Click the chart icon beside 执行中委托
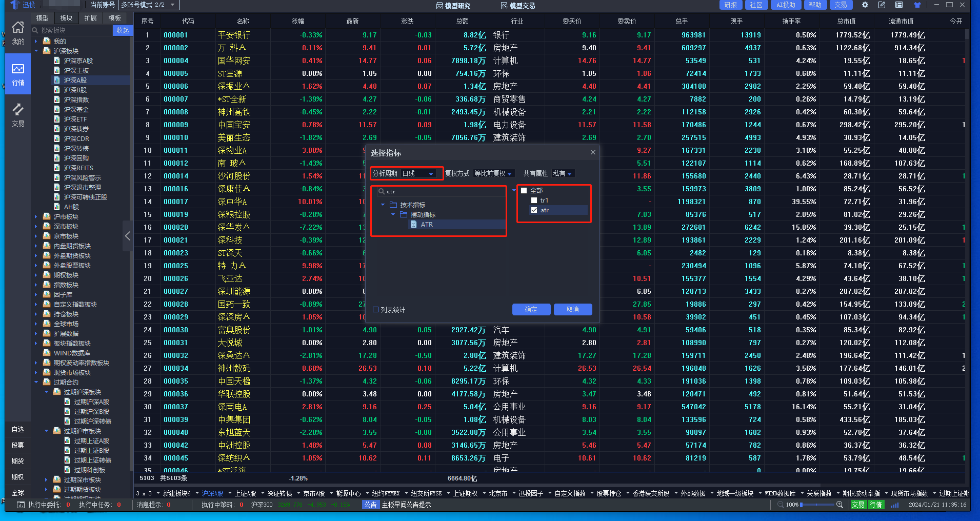The width and height of the screenshot is (980, 521). [21, 505]
